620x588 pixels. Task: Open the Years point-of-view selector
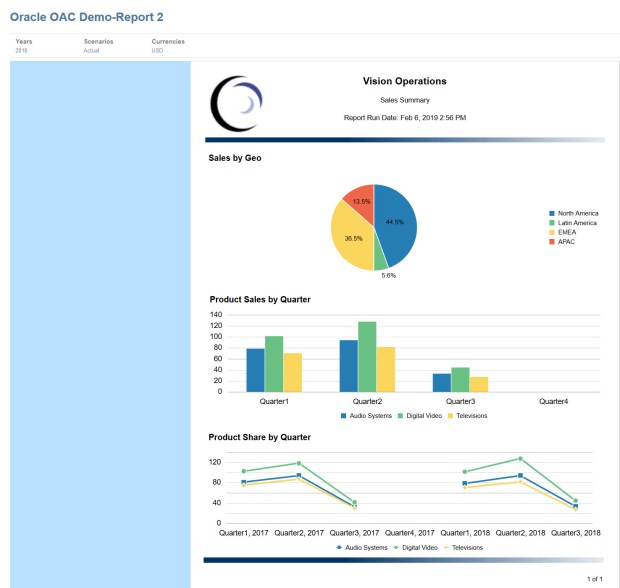(x=22, y=46)
